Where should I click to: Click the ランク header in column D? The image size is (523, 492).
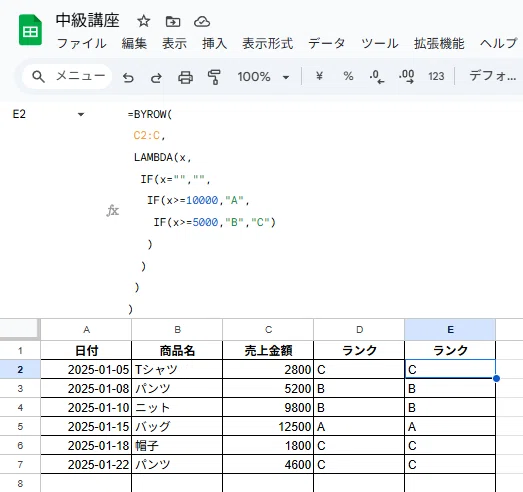click(359, 351)
